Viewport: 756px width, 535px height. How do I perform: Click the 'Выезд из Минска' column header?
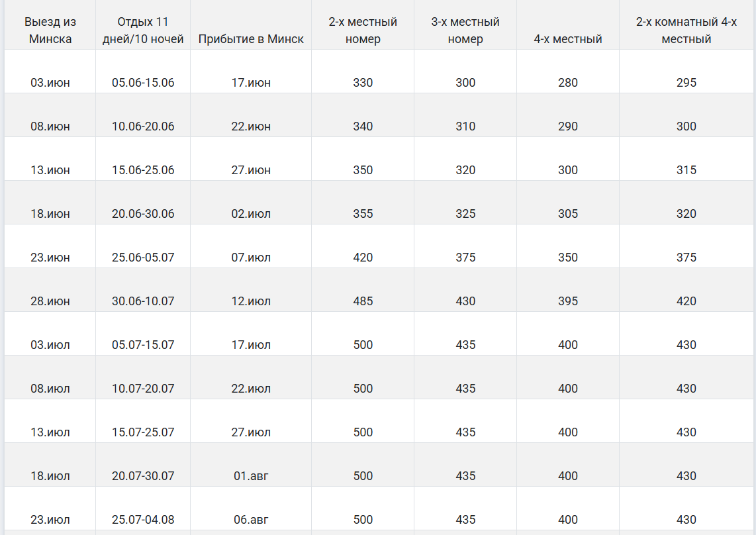(50, 30)
